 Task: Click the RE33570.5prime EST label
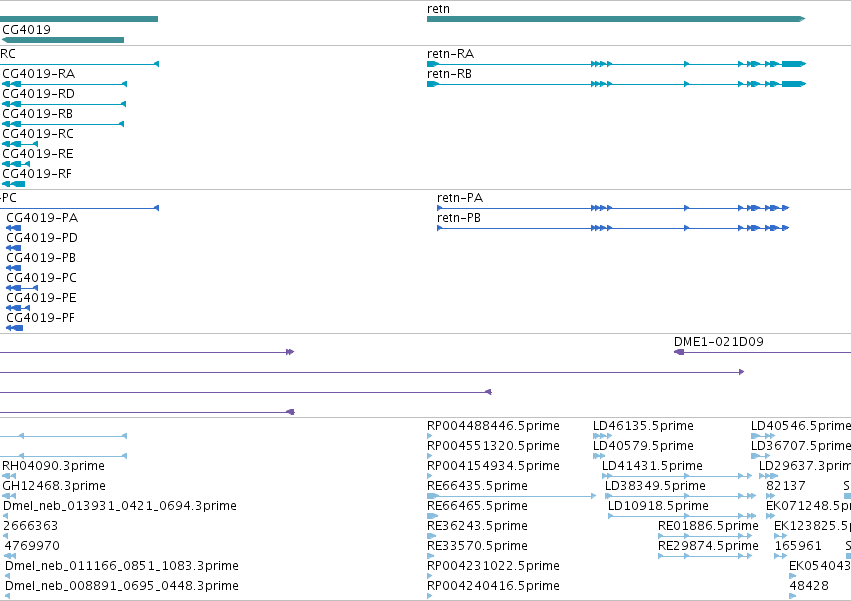click(x=478, y=546)
